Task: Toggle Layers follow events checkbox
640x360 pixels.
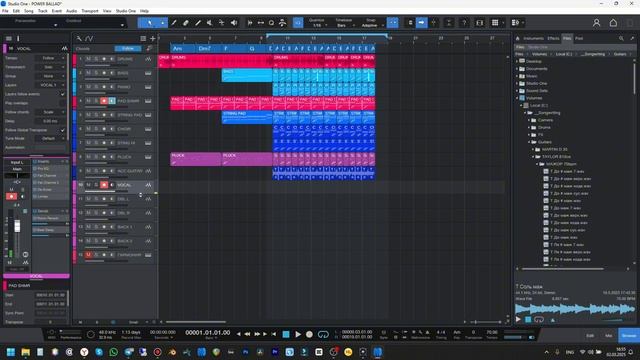Action: 63,94
